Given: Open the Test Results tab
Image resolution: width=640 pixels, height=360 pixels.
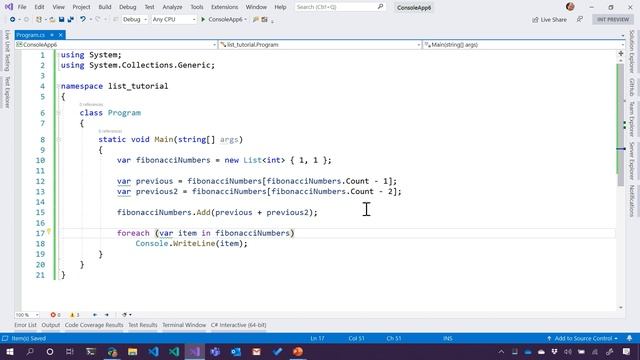Looking at the screenshot, I should [x=142, y=325].
